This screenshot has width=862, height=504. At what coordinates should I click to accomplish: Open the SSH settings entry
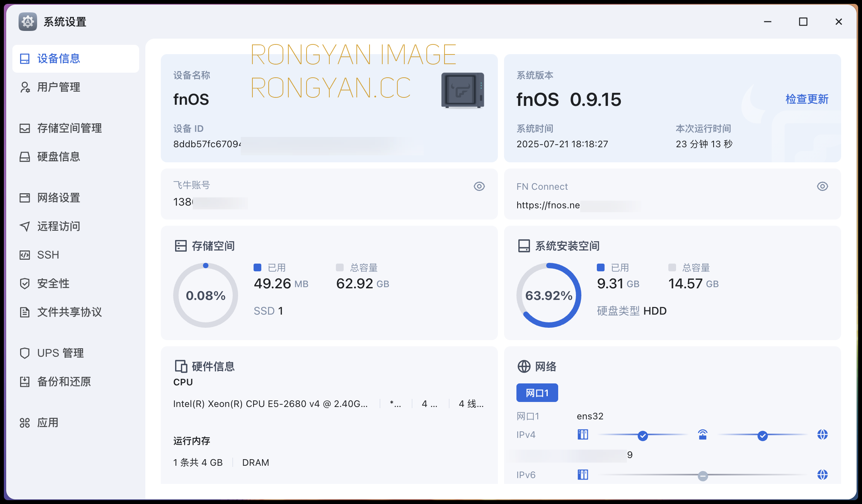coord(76,255)
